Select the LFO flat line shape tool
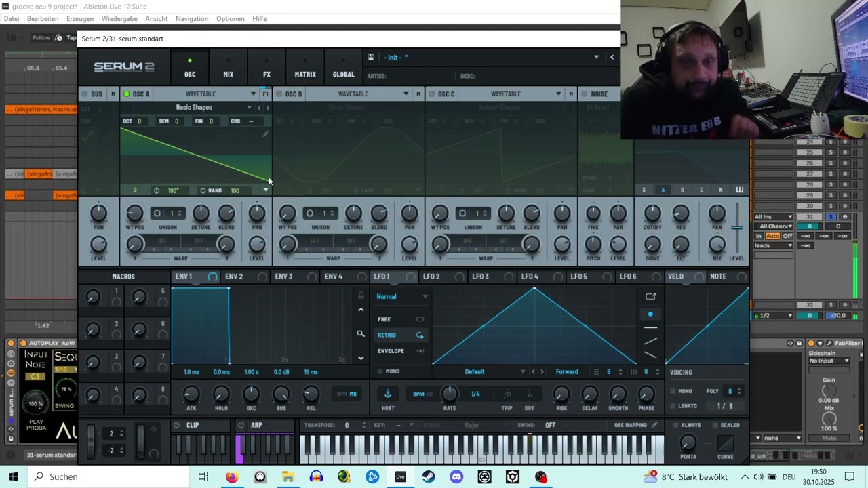868x488 pixels. tap(650, 328)
